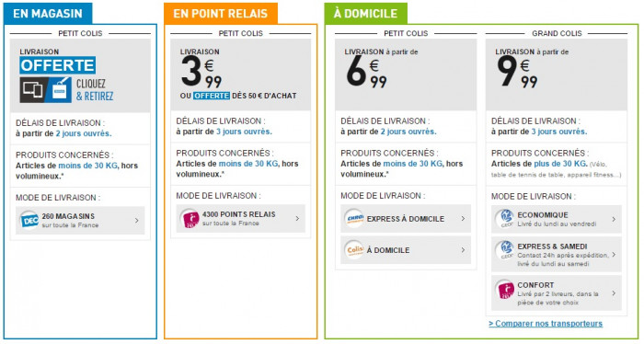Viewport: 644px width, 344px height.
Task: Expand the Economique delivery option arrow
Action: (614, 219)
